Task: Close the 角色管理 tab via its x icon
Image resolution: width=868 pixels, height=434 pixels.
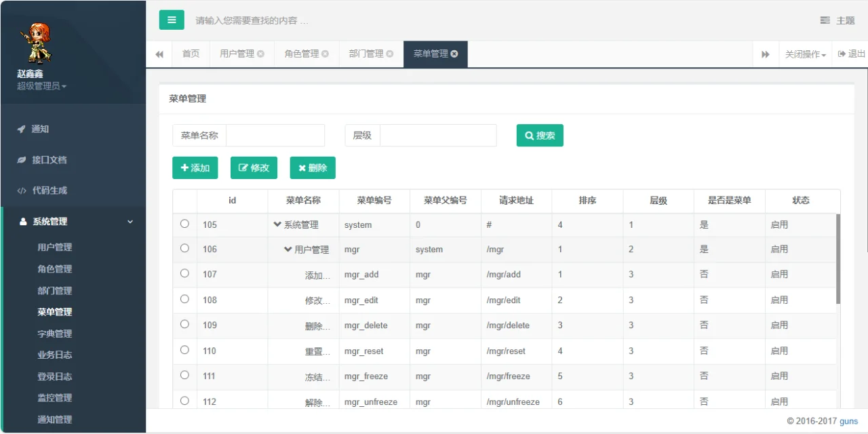Action: coord(325,54)
